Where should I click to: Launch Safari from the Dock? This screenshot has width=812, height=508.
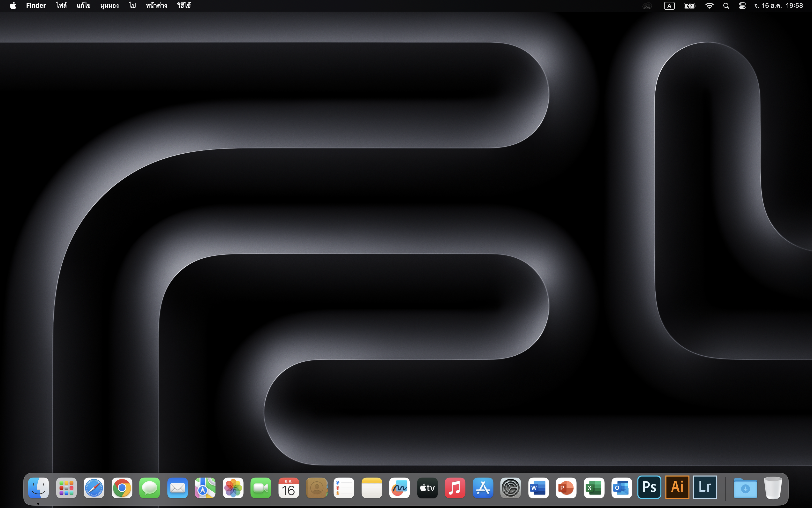pyautogui.click(x=94, y=487)
